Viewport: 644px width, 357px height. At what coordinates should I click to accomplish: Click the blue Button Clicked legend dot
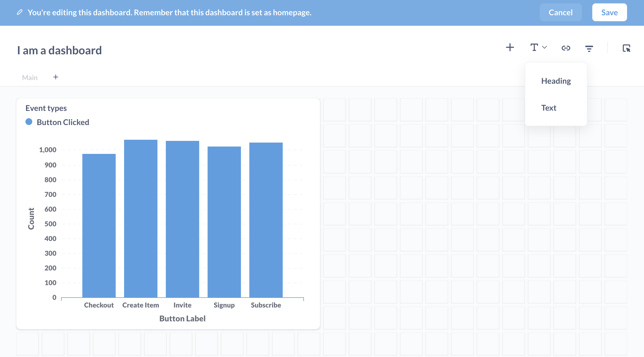coord(29,122)
